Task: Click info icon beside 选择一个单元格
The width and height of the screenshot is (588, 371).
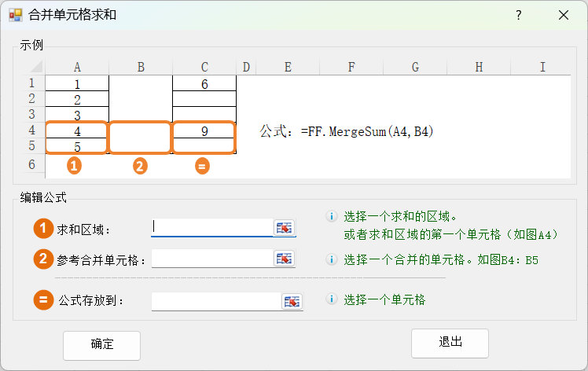Action: 332,299
